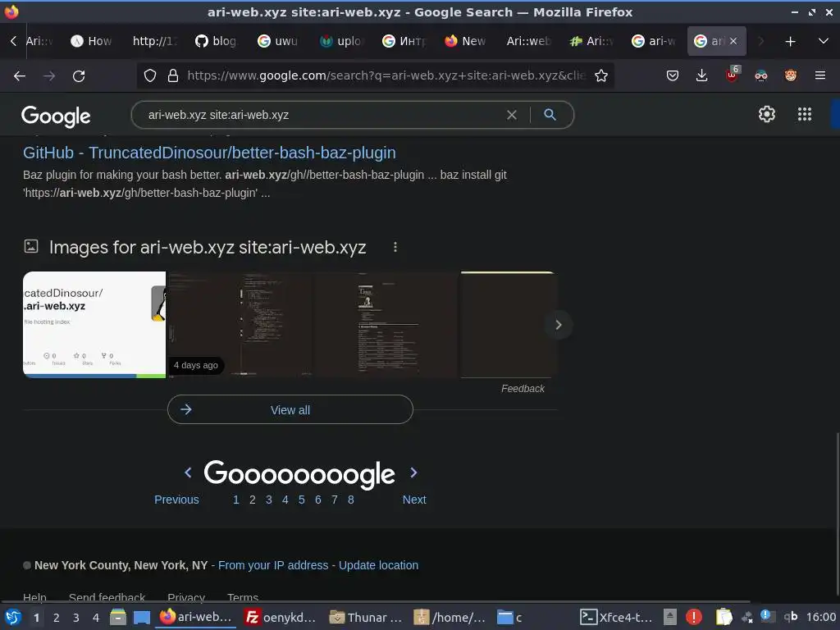840x630 pixels.
Task: Bookmark this page with the star icon
Action: tap(601, 76)
